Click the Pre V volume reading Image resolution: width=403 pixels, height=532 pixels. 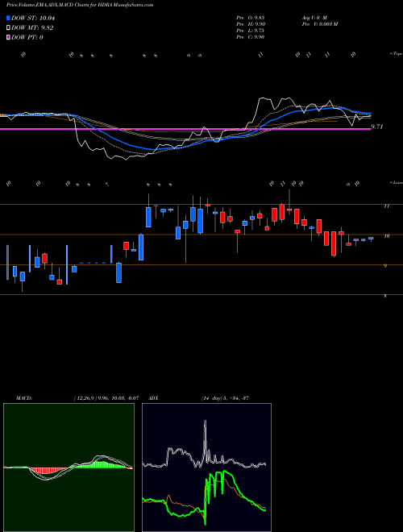[x=319, y=24]
